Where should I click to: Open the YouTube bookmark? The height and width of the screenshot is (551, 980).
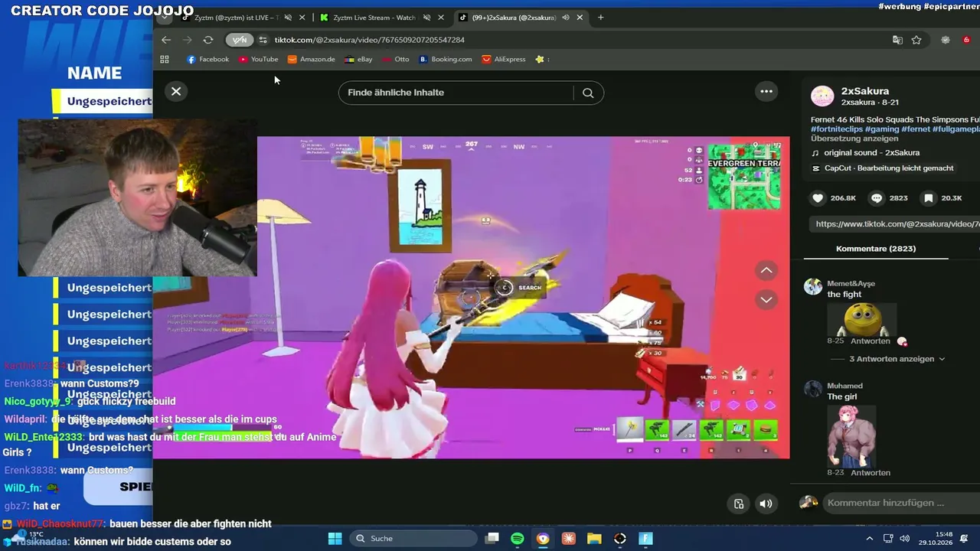[x=258, y=59]
